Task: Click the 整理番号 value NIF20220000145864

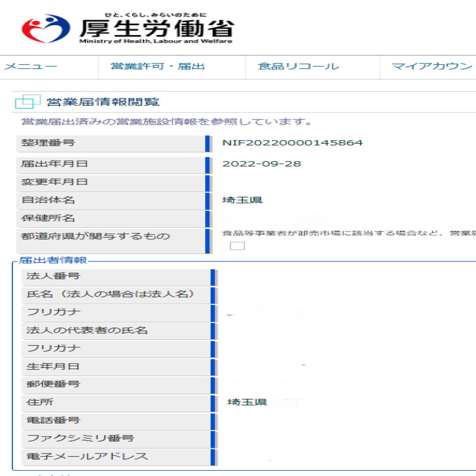Action: [292, 143]
